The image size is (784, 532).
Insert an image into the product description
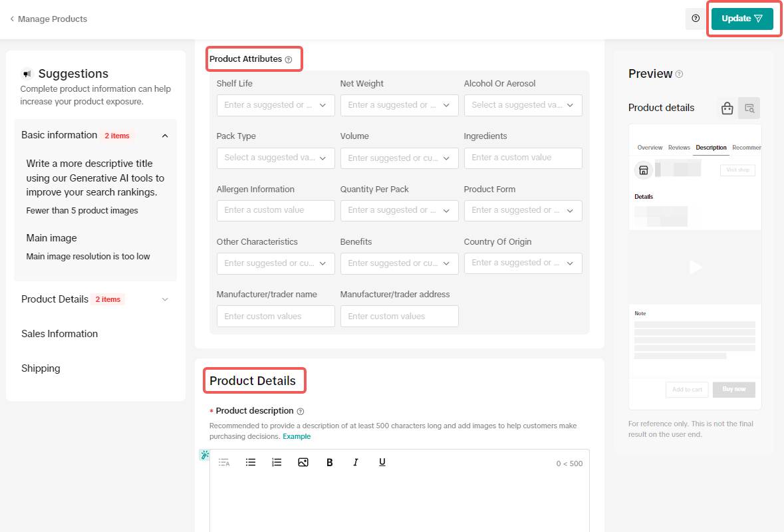click(303, 462)
